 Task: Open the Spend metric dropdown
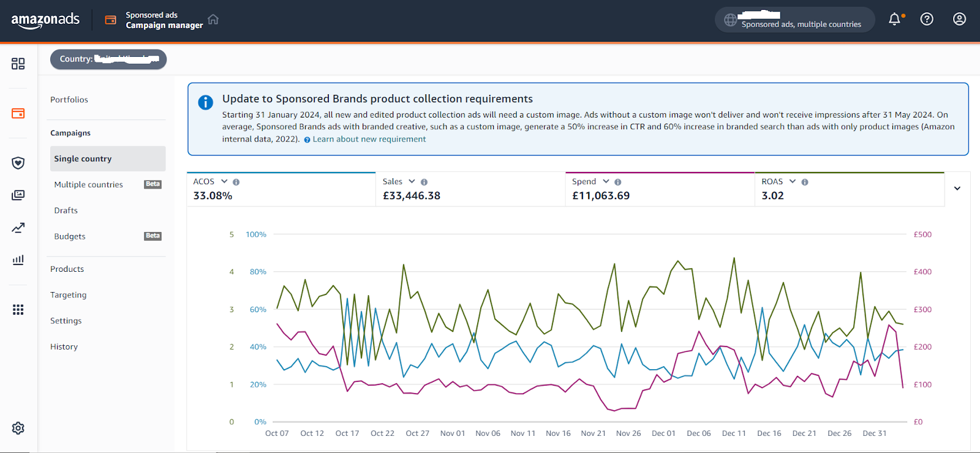pyautogui.click(x=606, y=181)
